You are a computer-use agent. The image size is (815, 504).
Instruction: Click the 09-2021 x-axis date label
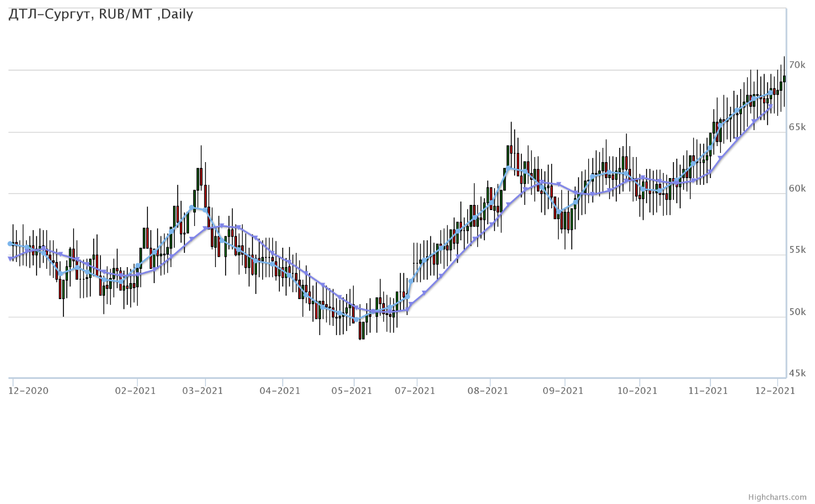[x=563, y=391]
